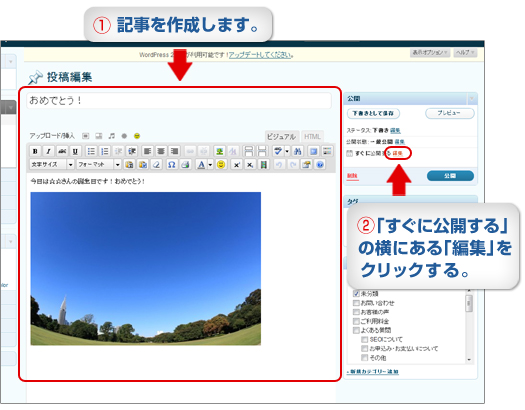Click the red 削除 delete link

[x=353, y=176]
